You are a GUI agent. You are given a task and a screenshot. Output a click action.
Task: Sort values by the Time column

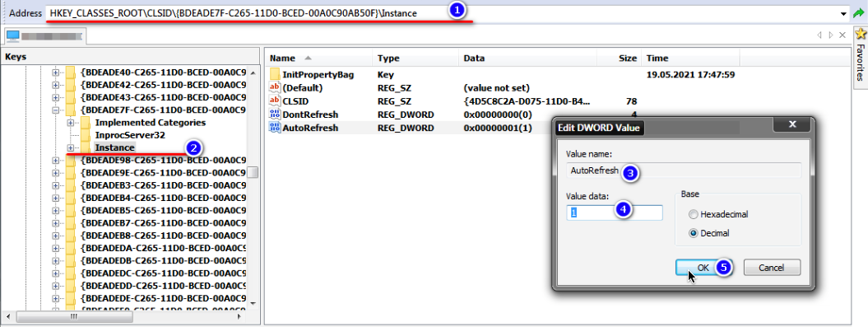point(690,58)
